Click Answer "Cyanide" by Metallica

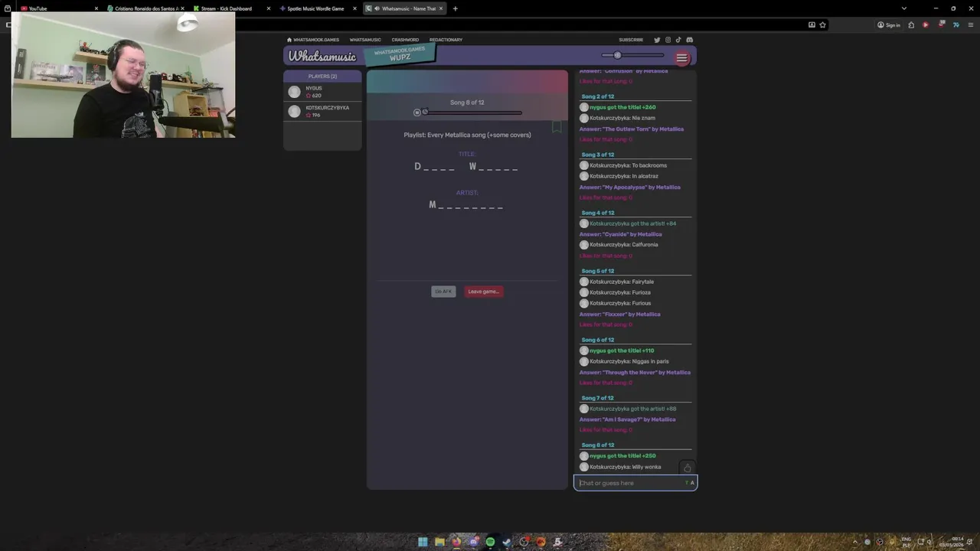tap(621, 234)
